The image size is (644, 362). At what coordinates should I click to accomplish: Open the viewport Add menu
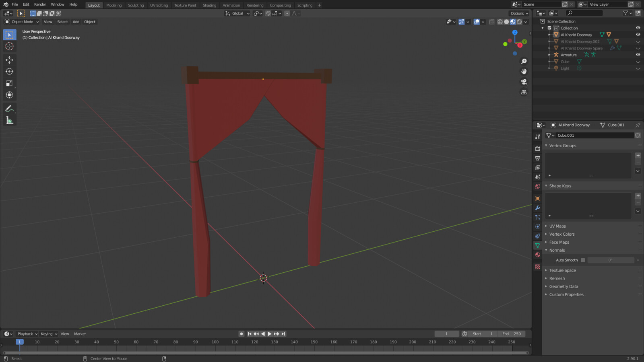[76, 22]
